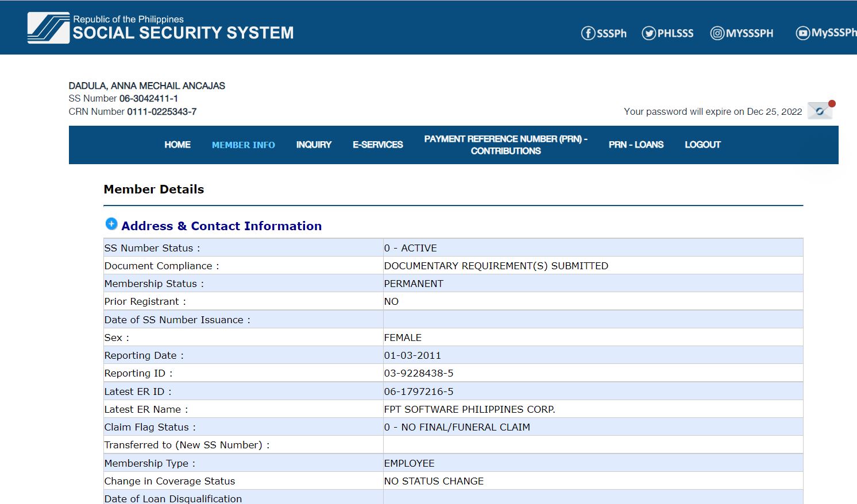Click the SOCIAL SECURITY SYSTEM header title
857x504 pixels.
[x=183, y=33]
